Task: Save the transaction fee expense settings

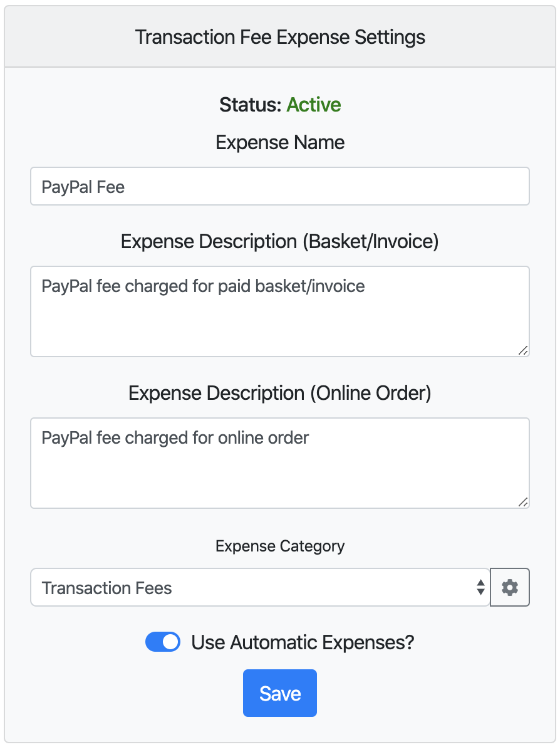Action: coord(280,693)
